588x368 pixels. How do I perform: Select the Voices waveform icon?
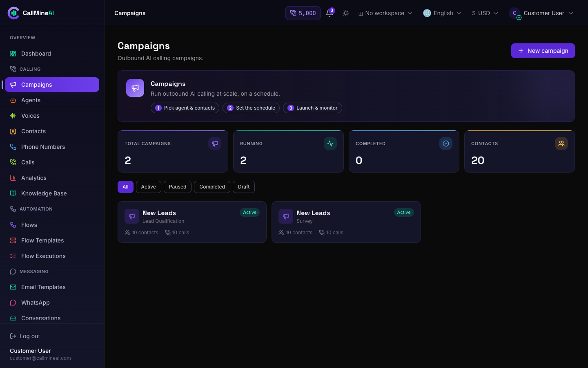coord(13,116)
